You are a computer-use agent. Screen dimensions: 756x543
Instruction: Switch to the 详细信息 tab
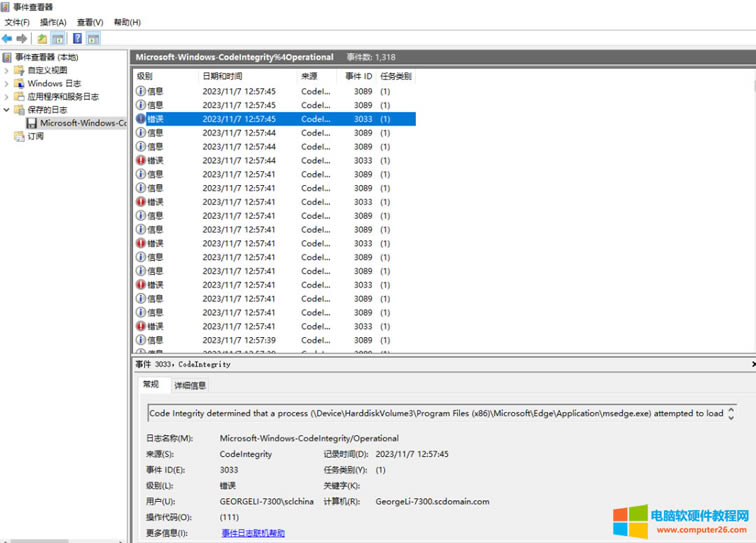pos(190,385)
